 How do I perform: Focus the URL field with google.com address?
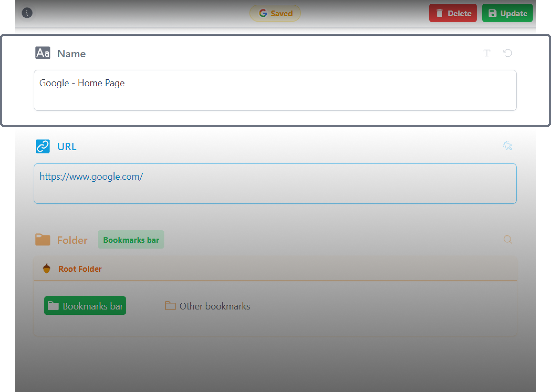[275, 184]
